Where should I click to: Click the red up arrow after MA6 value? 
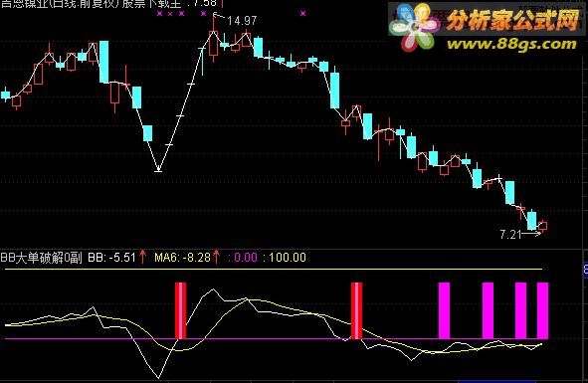(x=216, y=257)
